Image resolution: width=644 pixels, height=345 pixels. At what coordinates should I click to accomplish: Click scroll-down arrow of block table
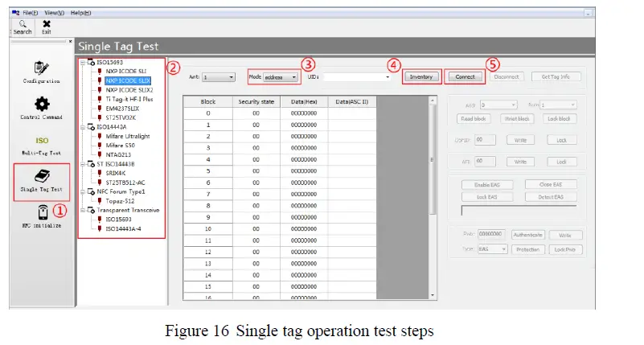[x=432, y=295]
